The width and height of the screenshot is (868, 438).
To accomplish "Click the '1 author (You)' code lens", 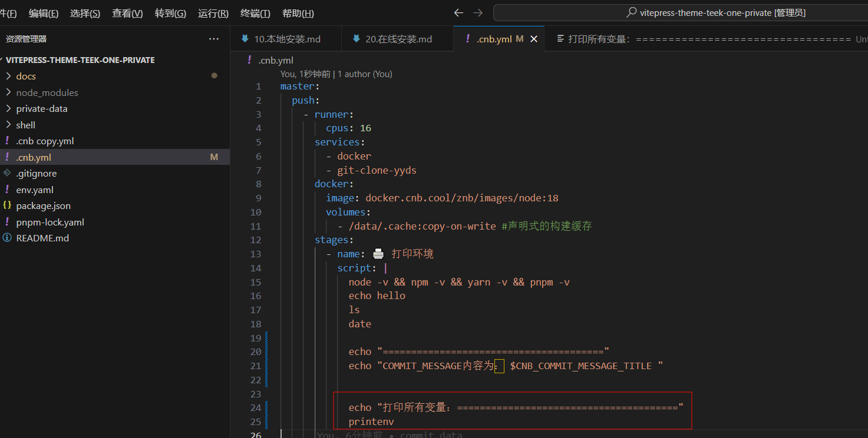I will 365,74.
